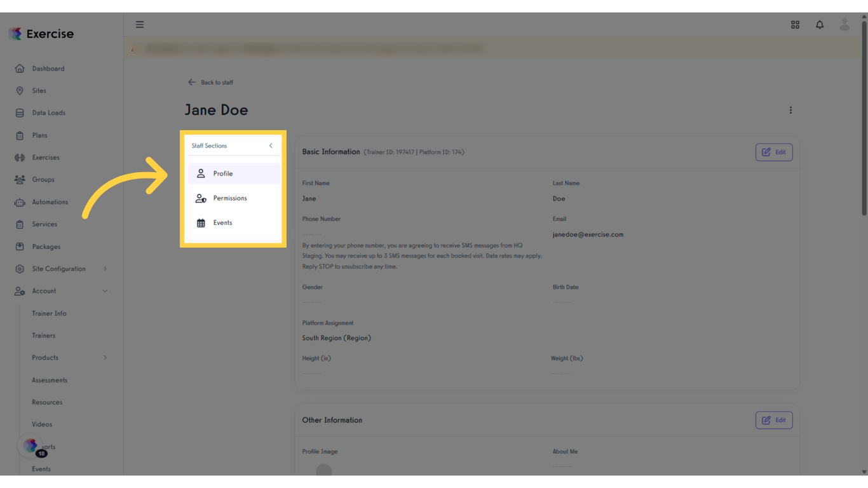The width and height of the screenshot is (868, 488).
Task: Open the apps grid icon
Action: (795, 25)
